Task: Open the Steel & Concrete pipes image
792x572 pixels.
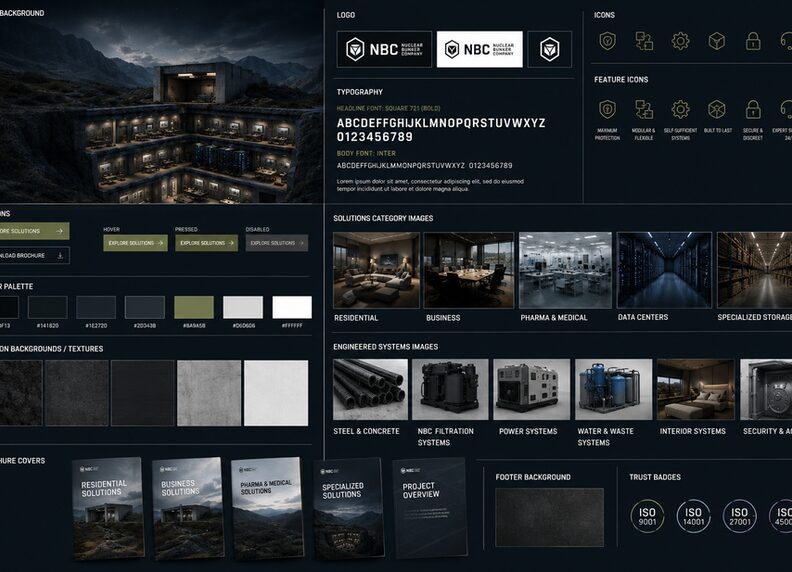Action: [x=370, y=390]
